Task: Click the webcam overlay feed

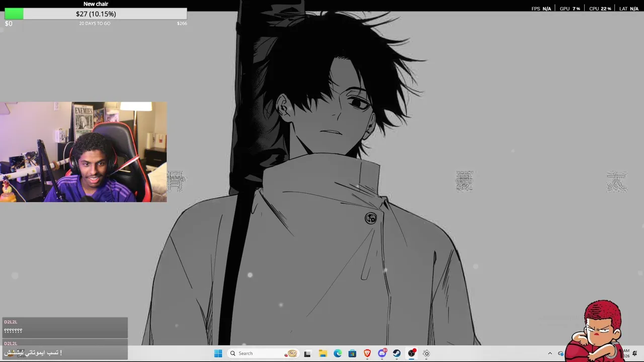Action: click(83, 152)
